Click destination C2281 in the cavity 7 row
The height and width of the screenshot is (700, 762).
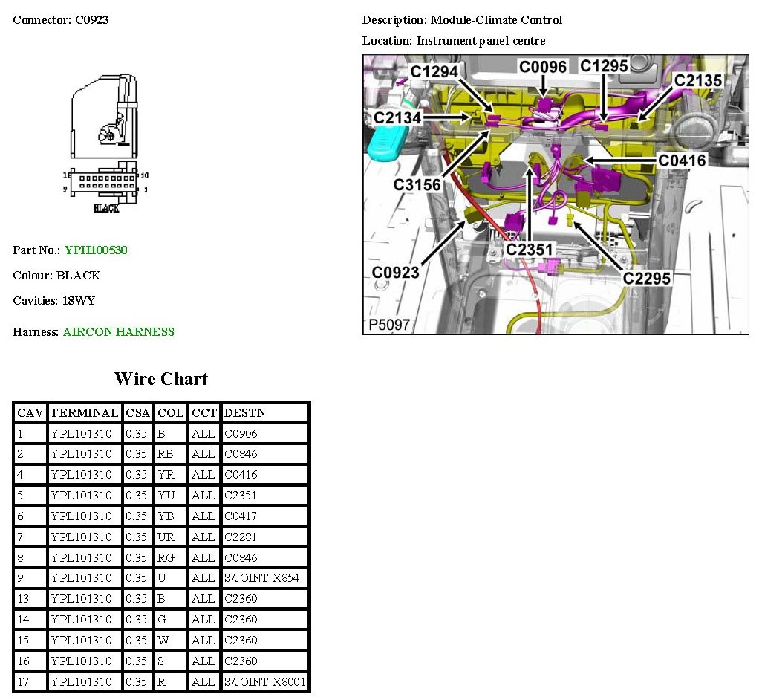coord(241,537)
